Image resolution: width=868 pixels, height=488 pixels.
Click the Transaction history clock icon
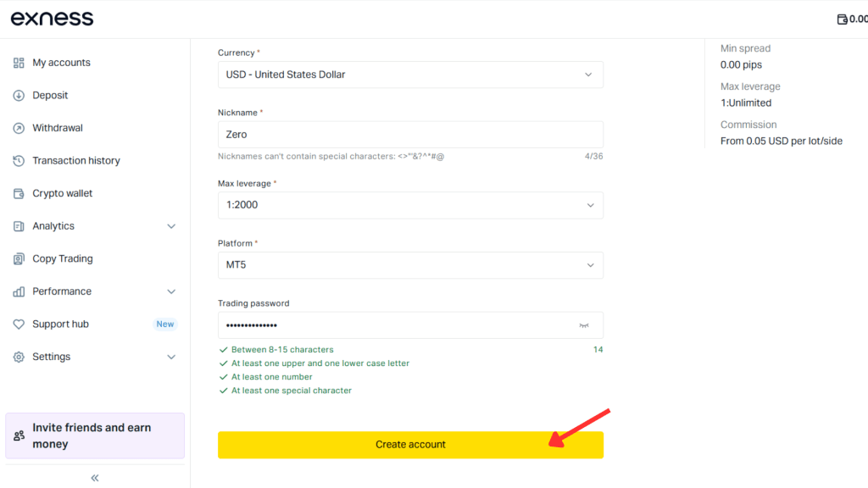(x=19, y=160)
